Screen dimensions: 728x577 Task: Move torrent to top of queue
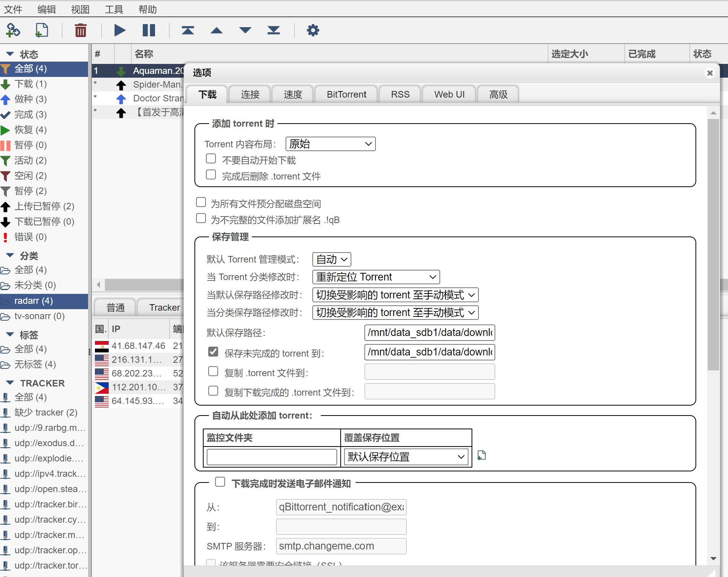click(x=188, y=30)
